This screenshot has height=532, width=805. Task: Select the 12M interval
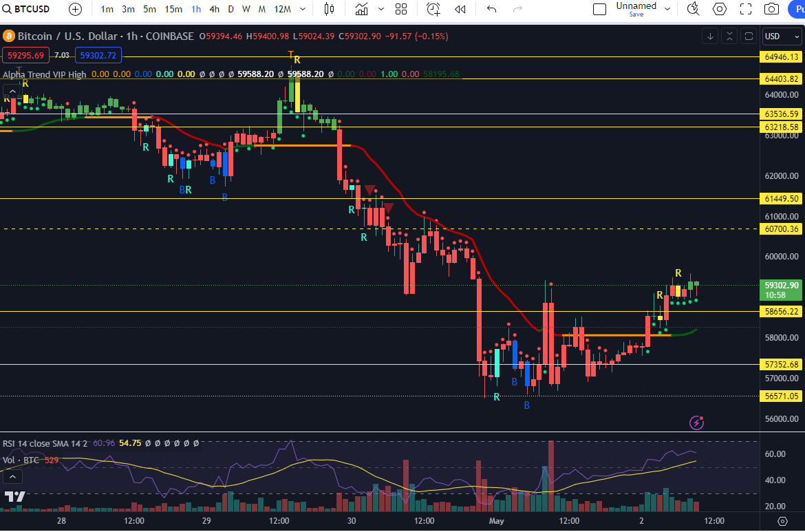(282, 9)
